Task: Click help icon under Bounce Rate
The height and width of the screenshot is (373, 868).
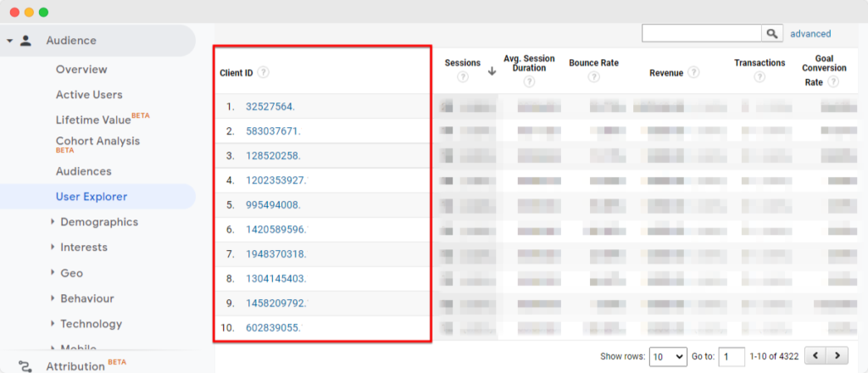Action: (x=593, y=77)
